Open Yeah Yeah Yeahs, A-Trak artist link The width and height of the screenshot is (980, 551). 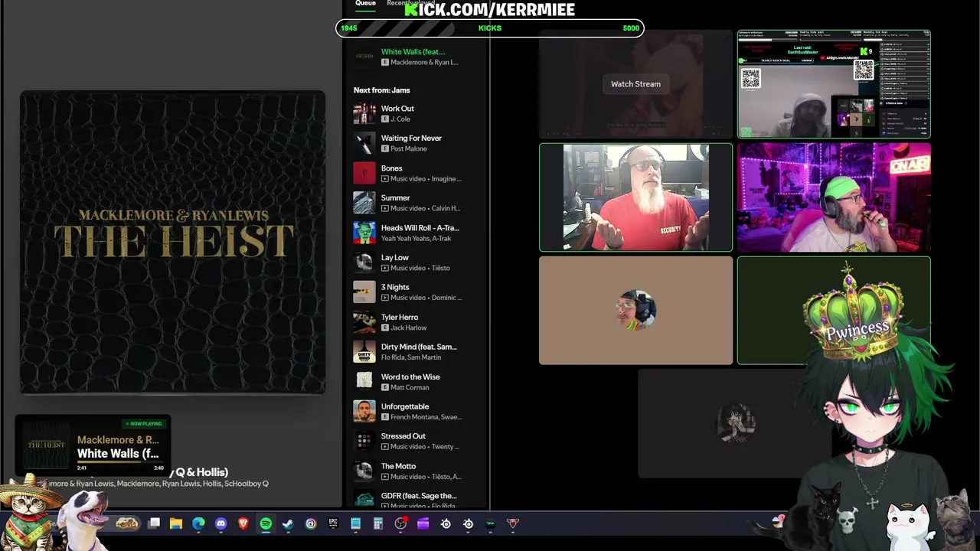pyautogui.click(x=416, y=239)
